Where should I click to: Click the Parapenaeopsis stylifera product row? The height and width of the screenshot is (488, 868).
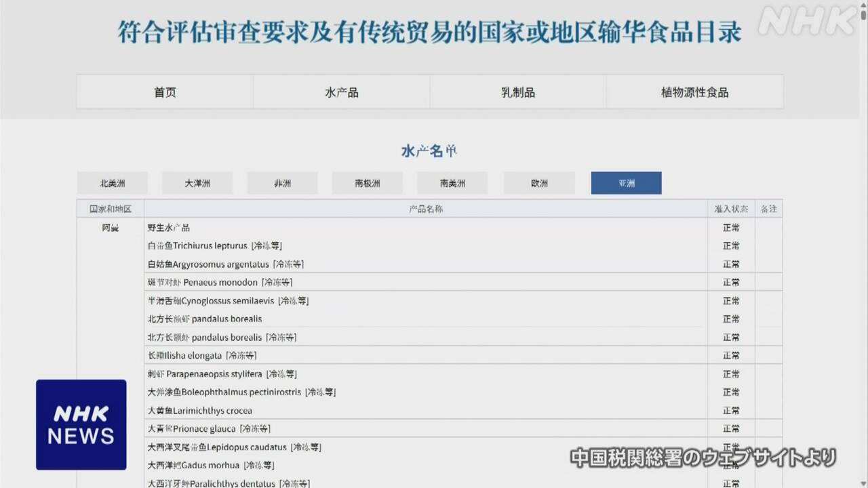[x=426, y=373]
